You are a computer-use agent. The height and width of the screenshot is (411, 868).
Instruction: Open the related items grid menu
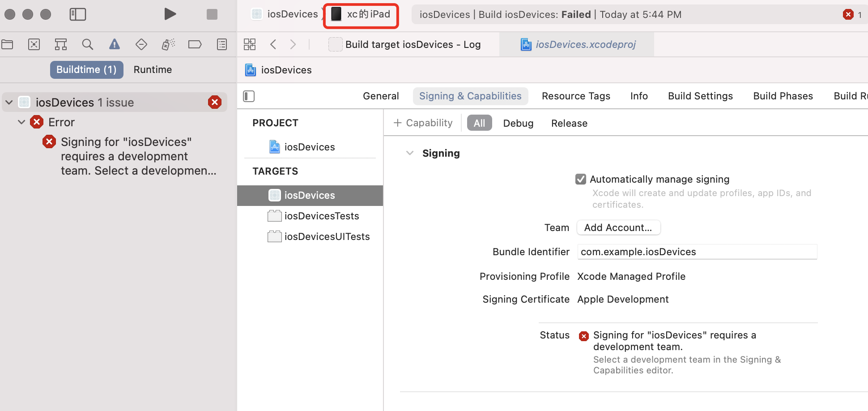[250, 44]
